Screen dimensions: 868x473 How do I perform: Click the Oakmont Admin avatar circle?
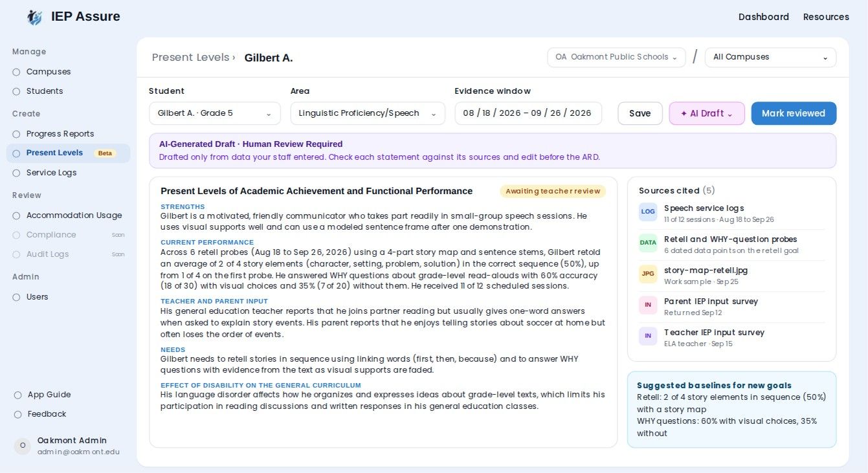pos(23,446)
